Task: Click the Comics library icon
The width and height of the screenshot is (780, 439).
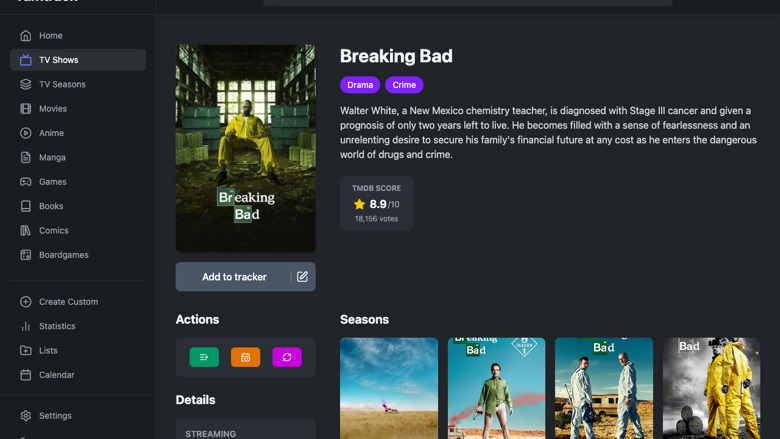Action: (x=25, y=231)
